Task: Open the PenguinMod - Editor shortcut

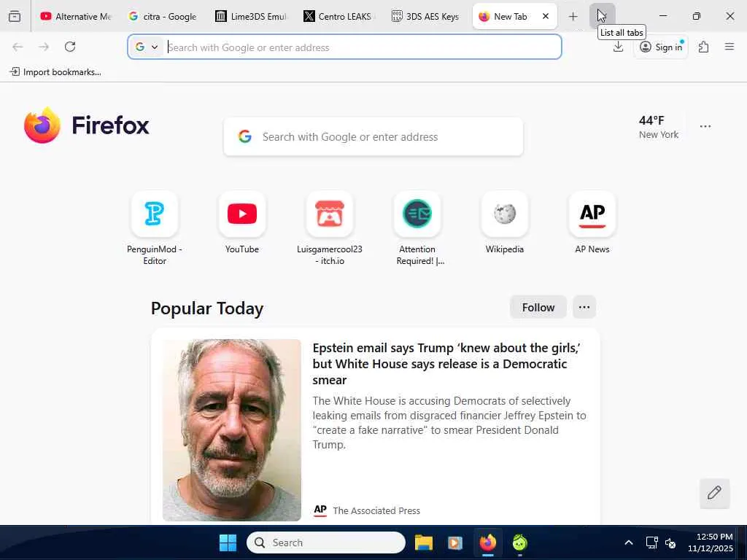Action: [x=155, y=228]
